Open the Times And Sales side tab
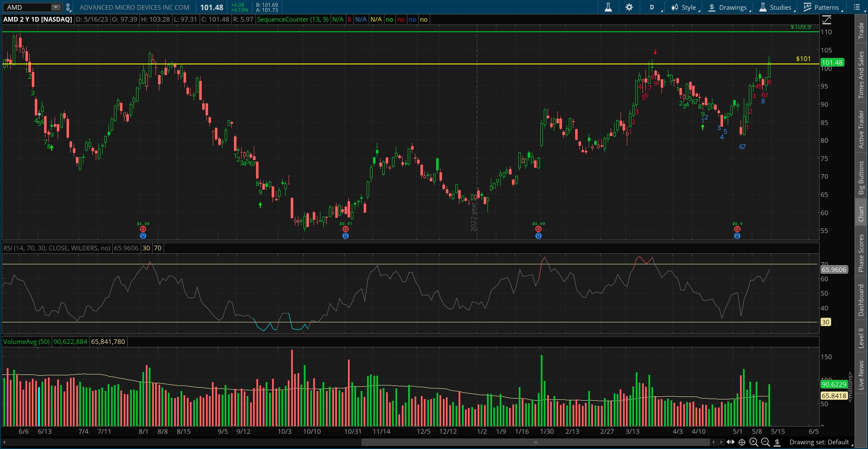This screenshot has width=868, height=449. [x=861, y=75]
